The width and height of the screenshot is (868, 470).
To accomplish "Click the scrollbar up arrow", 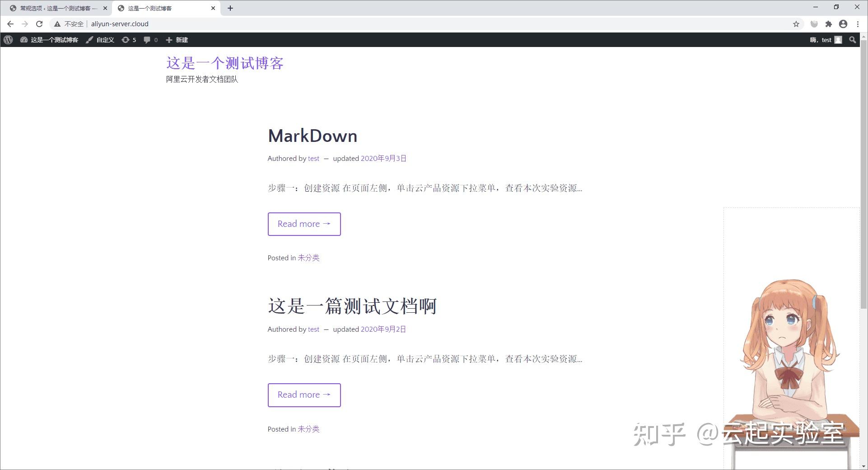I will click(x=864, y=37).
